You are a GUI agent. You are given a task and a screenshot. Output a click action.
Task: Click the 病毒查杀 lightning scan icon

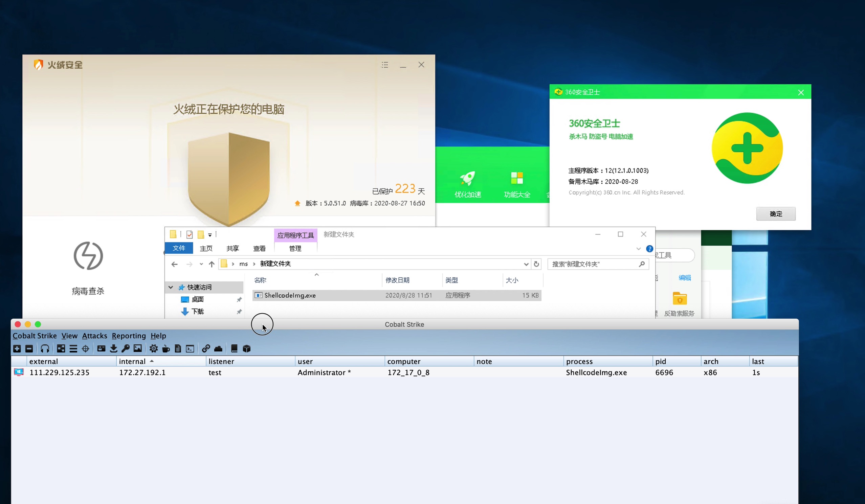88,256
